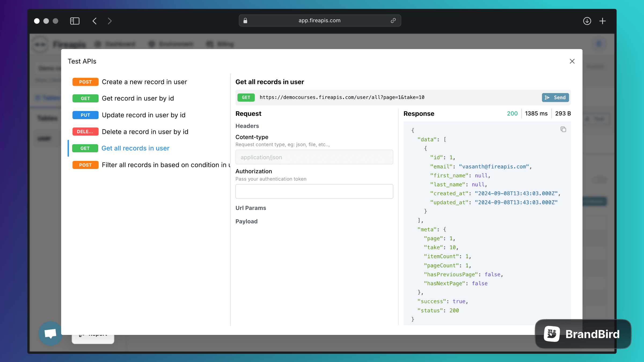Select Delete a record in user by id
Viewport: 644px width, 362px height.
(x=130, y=132)
